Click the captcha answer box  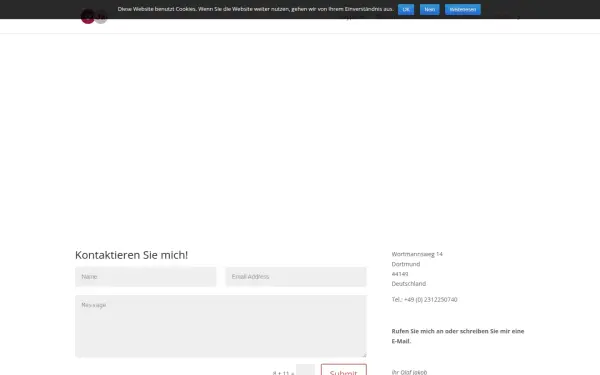coord(305,370)
